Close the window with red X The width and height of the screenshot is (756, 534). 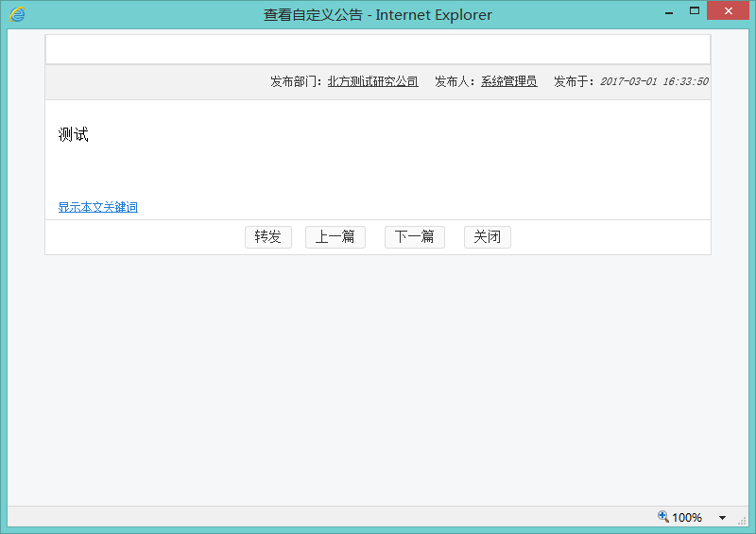tap(728, 10)
